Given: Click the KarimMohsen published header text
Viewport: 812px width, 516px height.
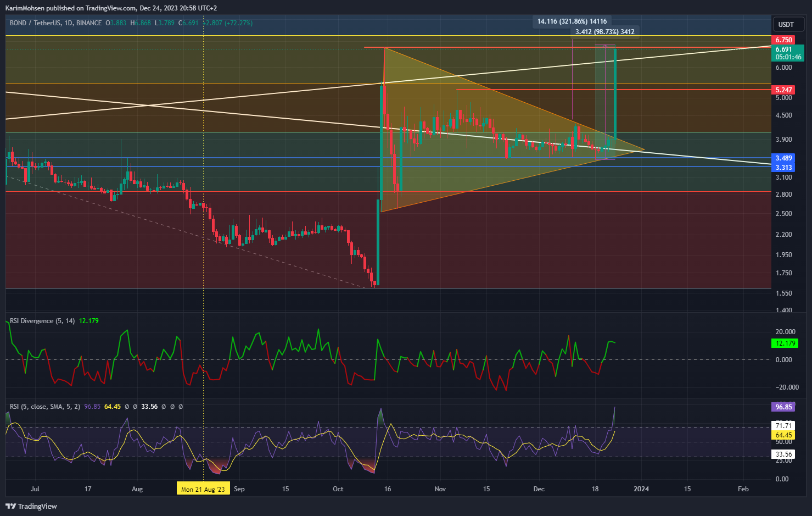Looking at the screenshot, I should coord(110,8).
